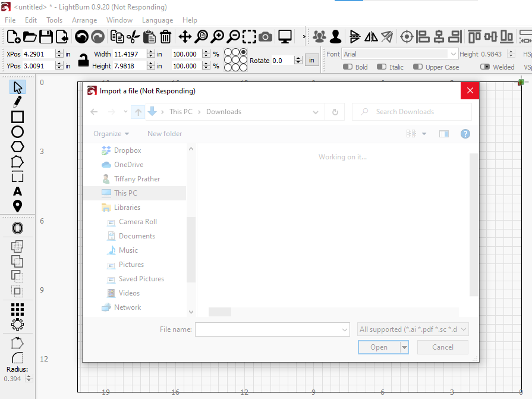Click the Zoom Out magnifier

coord(234,36)
